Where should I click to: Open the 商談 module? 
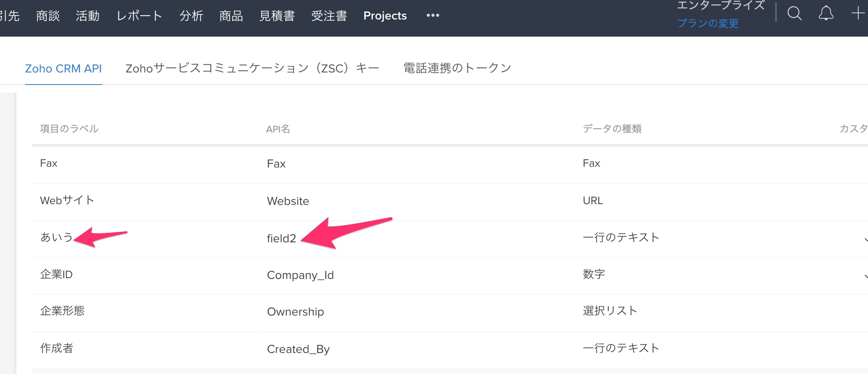(x=48, y=16)
